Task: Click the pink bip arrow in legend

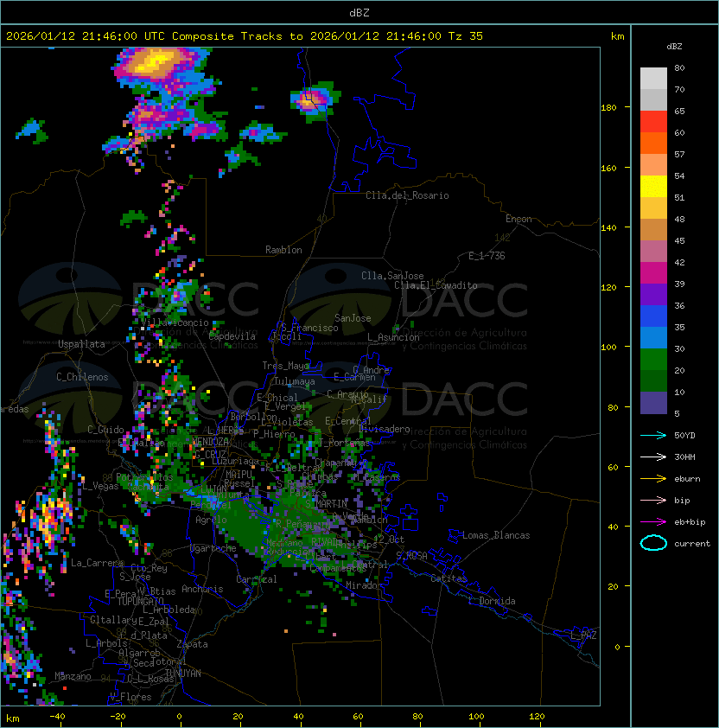Action: click(653, 501)
